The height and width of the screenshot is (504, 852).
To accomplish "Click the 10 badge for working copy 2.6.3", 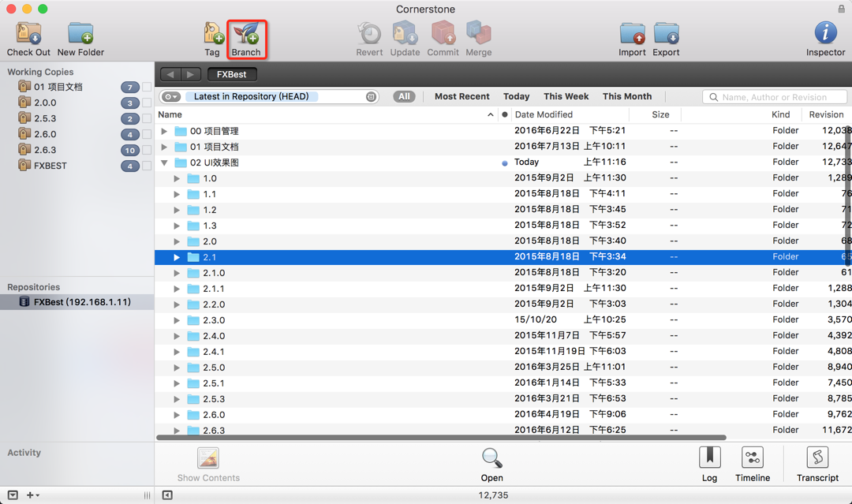I will pos(130,151).
